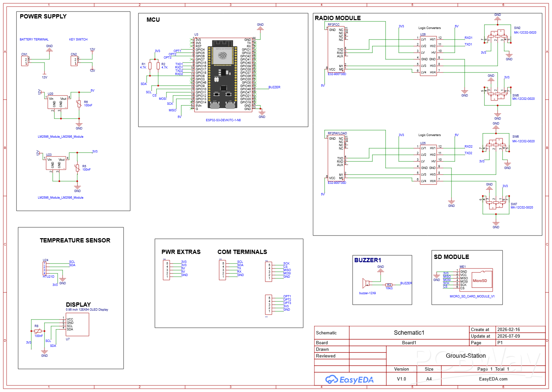552x392 pixels.
Task: Select the R5 100nF component symbol
Action: (77, 168)
